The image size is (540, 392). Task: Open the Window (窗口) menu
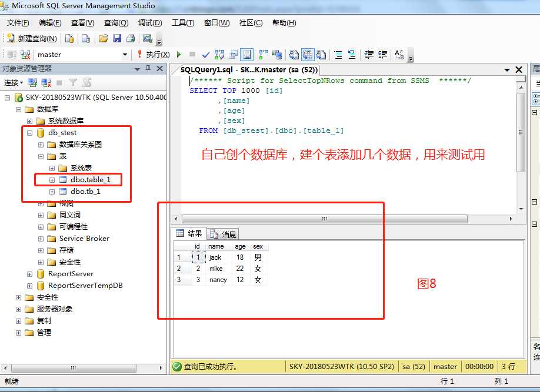(216, 23)
